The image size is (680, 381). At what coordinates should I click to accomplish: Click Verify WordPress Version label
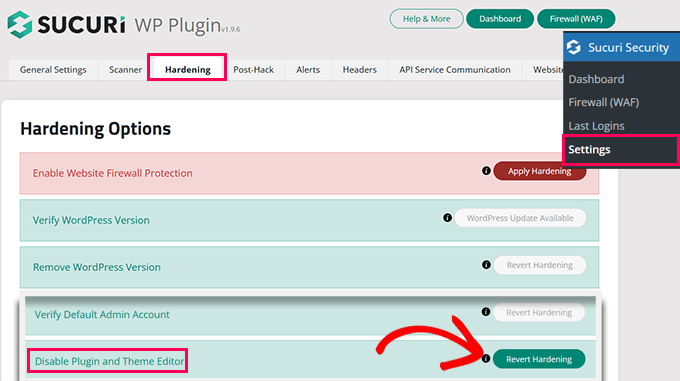click(91, 220)
